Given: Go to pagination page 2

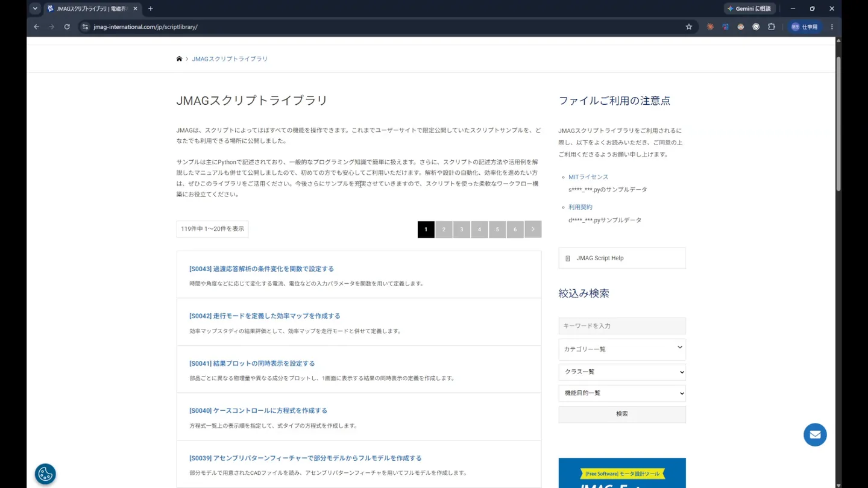Looking at the screenshot, I should 444,230.
